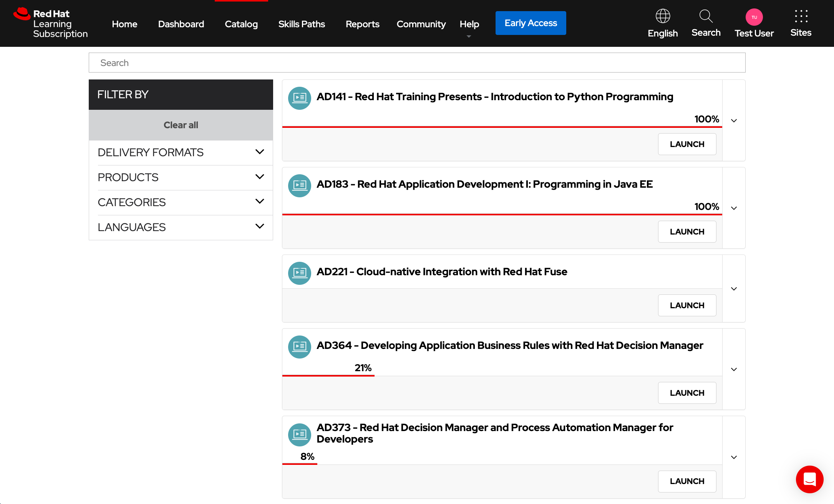834x504 pixels.
Task: Click the Red Hat Learning Subscription logo
Action: (50, 23)
